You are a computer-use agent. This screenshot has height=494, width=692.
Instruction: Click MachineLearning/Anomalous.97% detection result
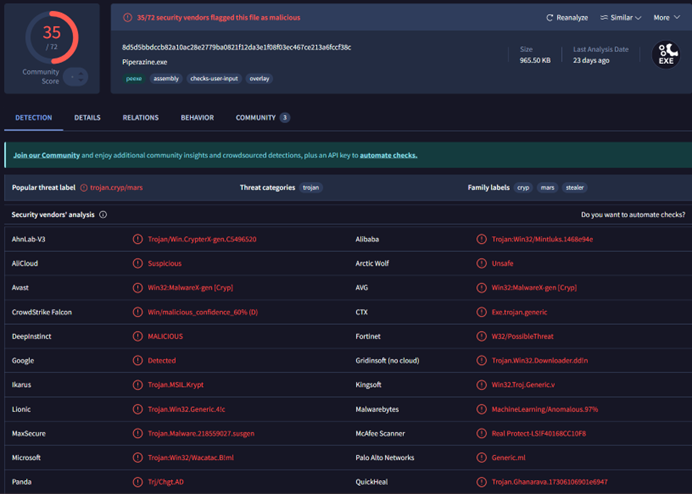click(545, 409)
